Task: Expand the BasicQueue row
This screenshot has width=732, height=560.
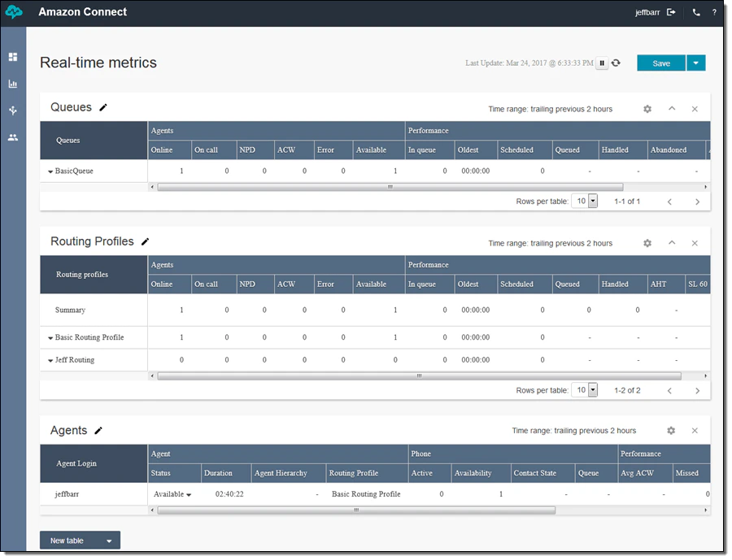Action: (50, 171)
